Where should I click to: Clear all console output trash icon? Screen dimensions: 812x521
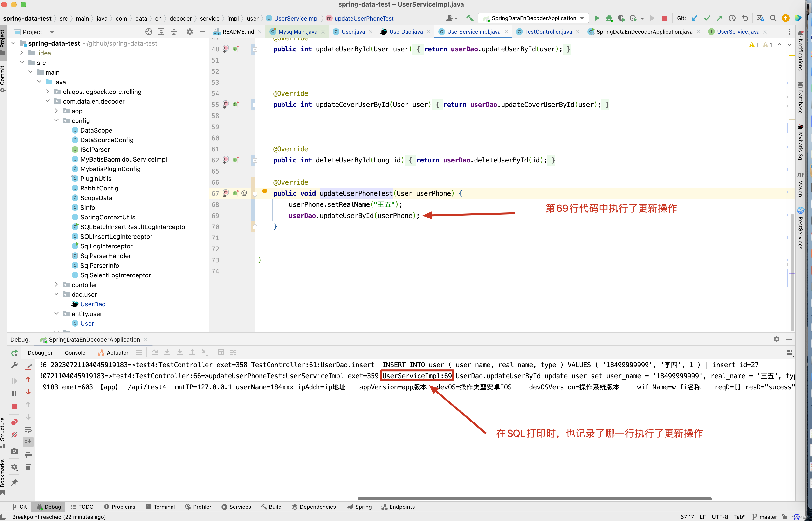(28, 467)
